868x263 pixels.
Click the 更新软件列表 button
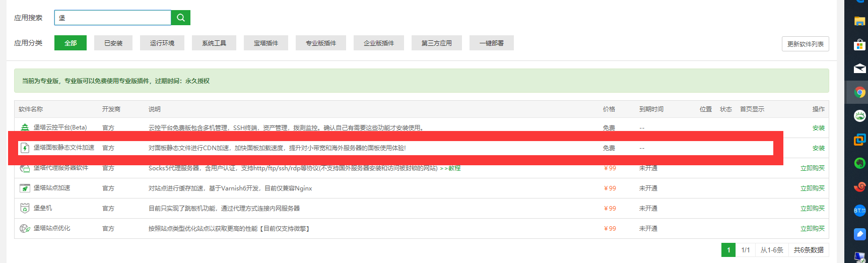(x=805, y=44)
